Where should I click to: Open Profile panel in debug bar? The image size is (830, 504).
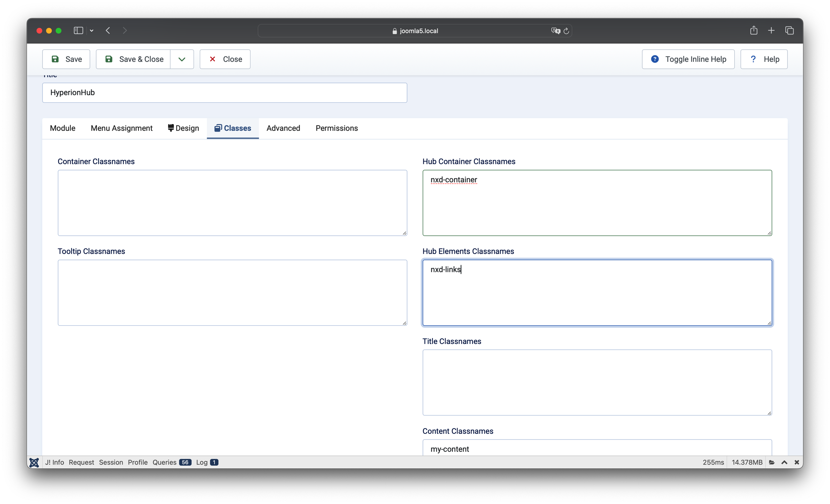tap(138, 463)
